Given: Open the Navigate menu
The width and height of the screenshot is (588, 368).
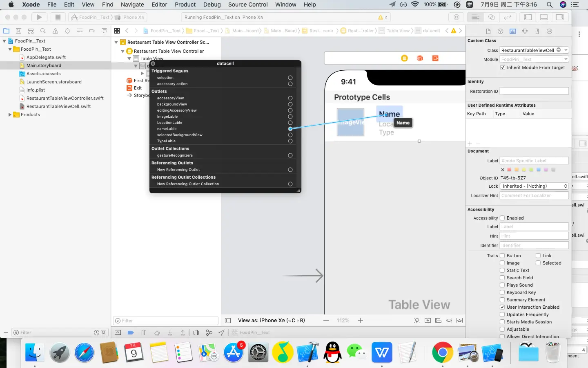Looking at the screenshot, I should coord(132,4).
